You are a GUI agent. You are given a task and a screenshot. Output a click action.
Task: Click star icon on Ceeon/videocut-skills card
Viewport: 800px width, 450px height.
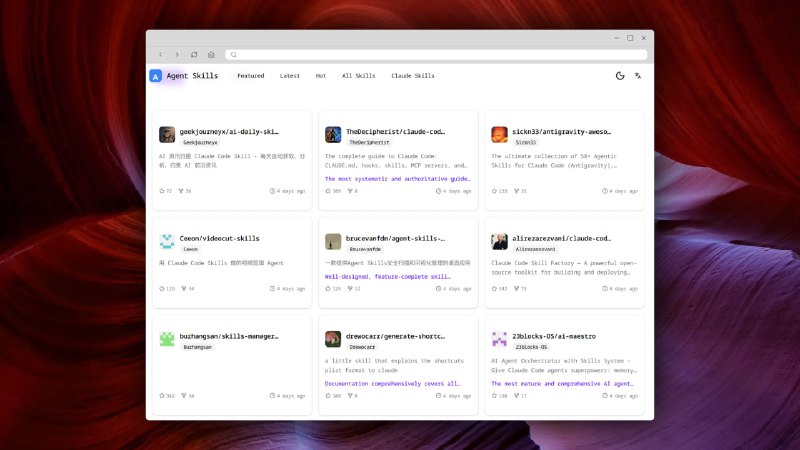click(x=162, y=289)
